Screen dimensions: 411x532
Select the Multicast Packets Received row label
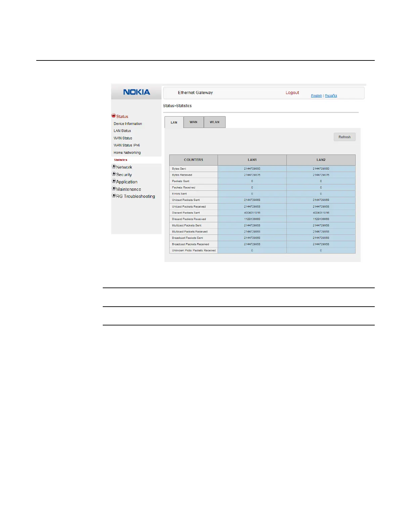pyautogui.click(x=190, y=232)
